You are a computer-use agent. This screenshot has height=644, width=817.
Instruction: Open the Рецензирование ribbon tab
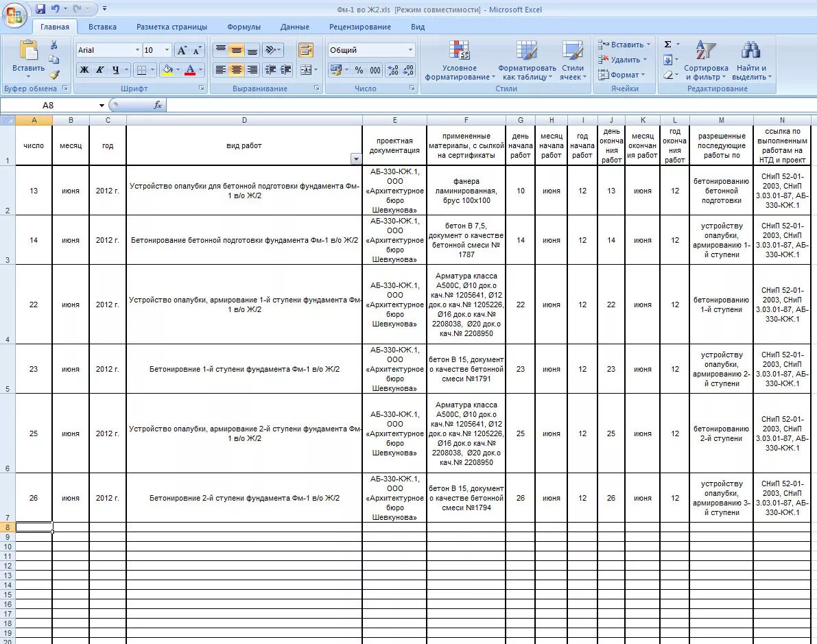[360, 27]
